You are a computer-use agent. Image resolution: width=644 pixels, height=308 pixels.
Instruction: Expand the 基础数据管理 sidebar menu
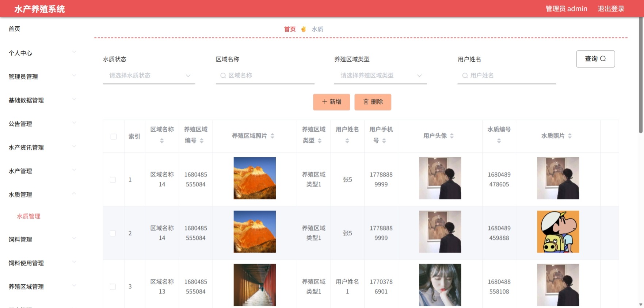(x=43, y=100)
